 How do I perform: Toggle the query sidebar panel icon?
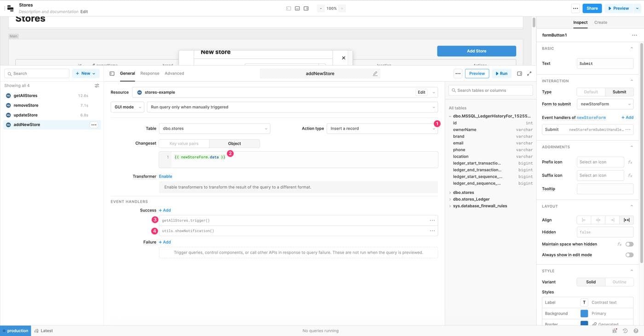(112, 74)
